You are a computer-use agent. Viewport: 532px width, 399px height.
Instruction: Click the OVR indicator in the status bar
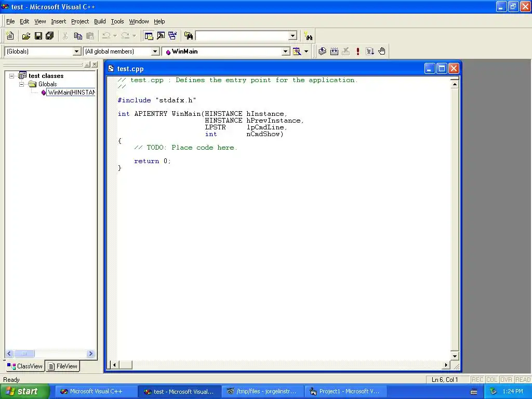click(506, 380)
